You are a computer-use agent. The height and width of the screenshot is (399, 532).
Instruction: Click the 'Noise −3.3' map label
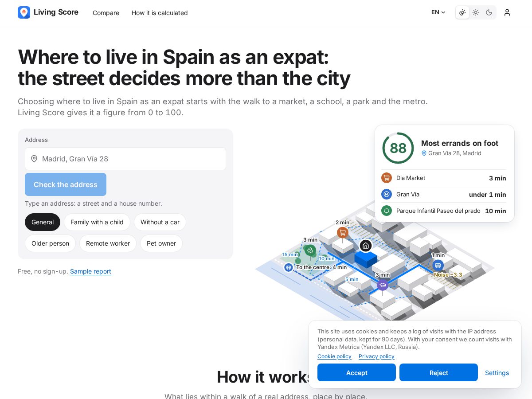pos(448,275)
